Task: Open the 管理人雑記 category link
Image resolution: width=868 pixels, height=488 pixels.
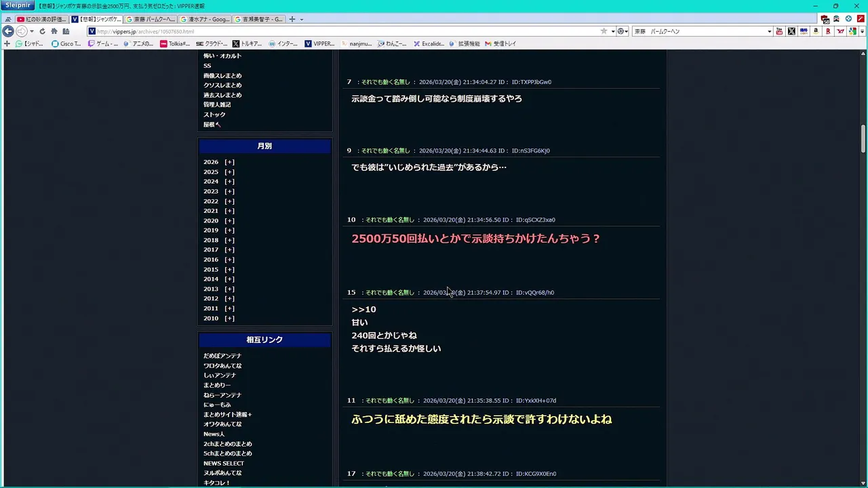Action: pyautogui.click(x=217, y=105)
